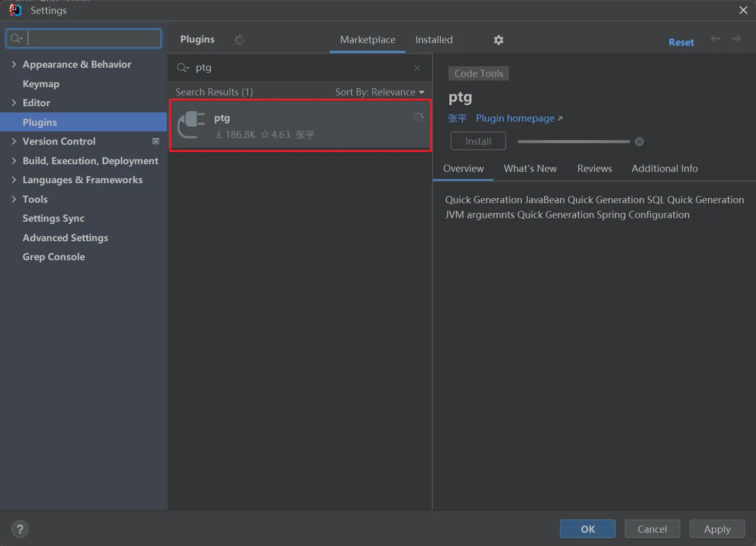
Task: Click the Cancel button
Action: click(652, 529)
